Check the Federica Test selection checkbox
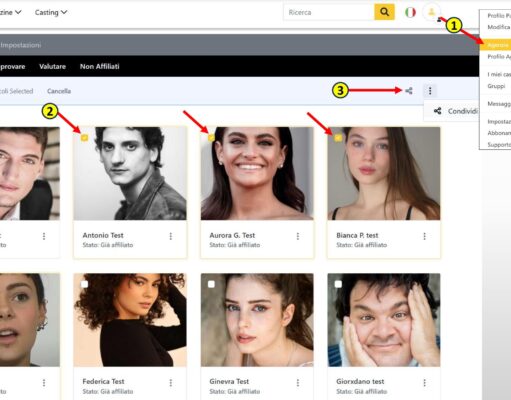511x400 pixels. 84,284
